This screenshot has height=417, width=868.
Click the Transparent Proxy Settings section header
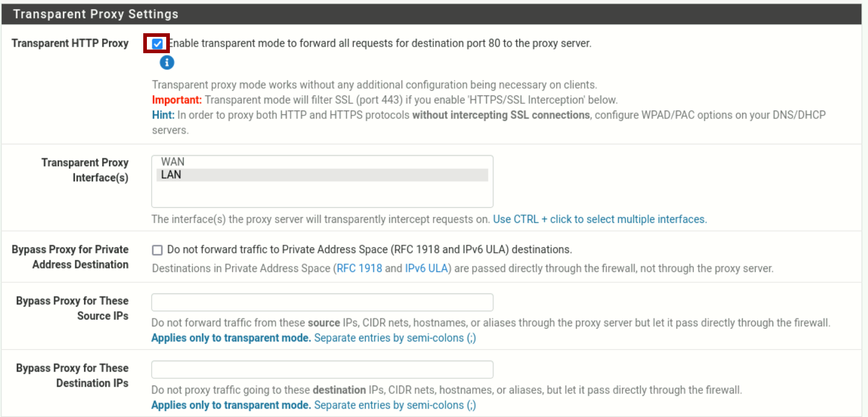[96, 14]
